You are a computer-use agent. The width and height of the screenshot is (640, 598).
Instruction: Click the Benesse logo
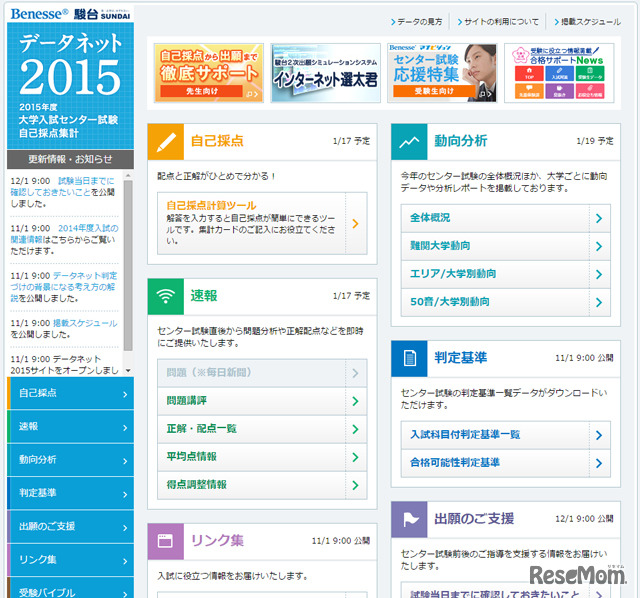coord(40,14)
